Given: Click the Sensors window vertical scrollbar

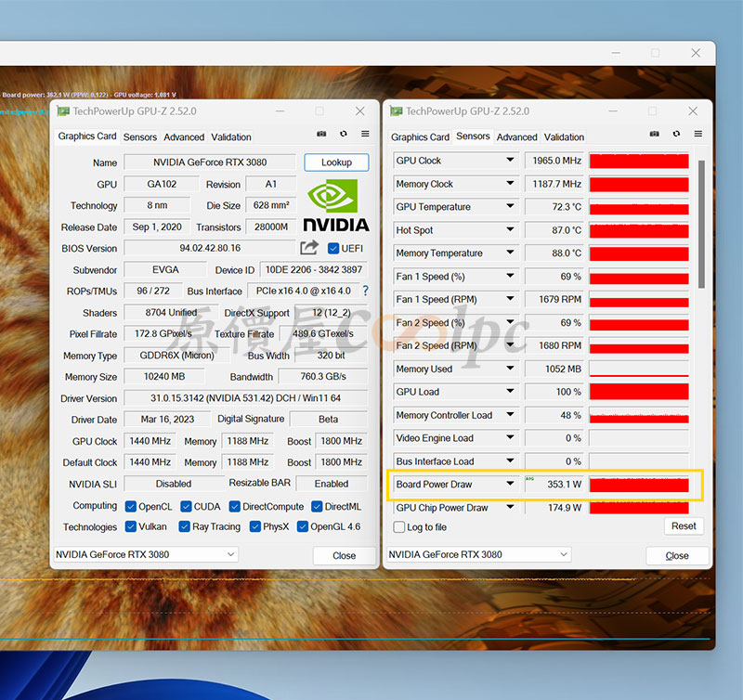Looking at the screenshot, I should [701, 224].
